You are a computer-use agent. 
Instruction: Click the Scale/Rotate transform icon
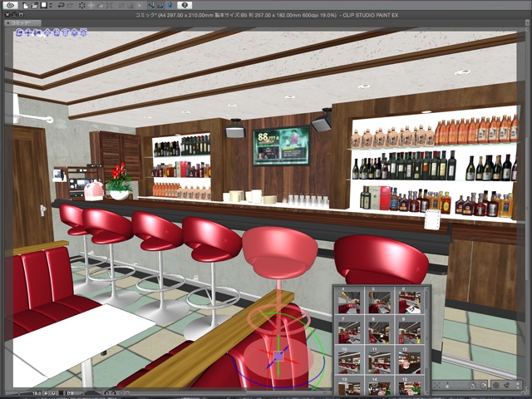coord(109,6)
